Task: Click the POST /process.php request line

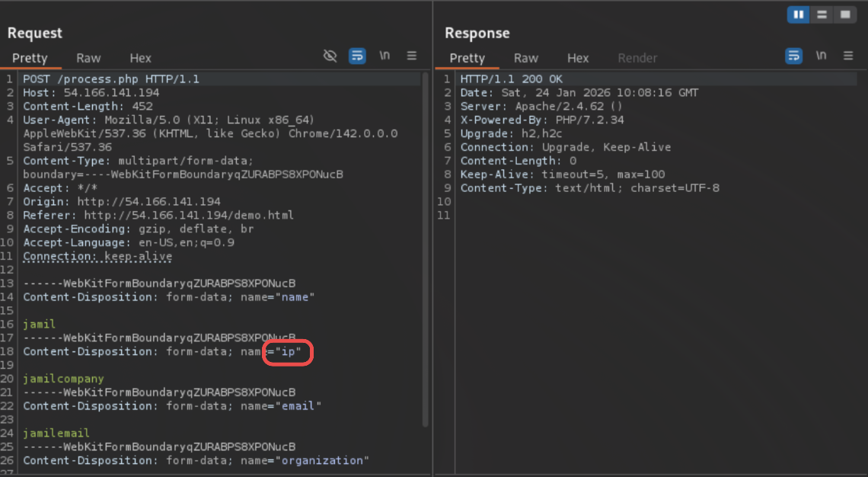Action: (x=111, y=79)
